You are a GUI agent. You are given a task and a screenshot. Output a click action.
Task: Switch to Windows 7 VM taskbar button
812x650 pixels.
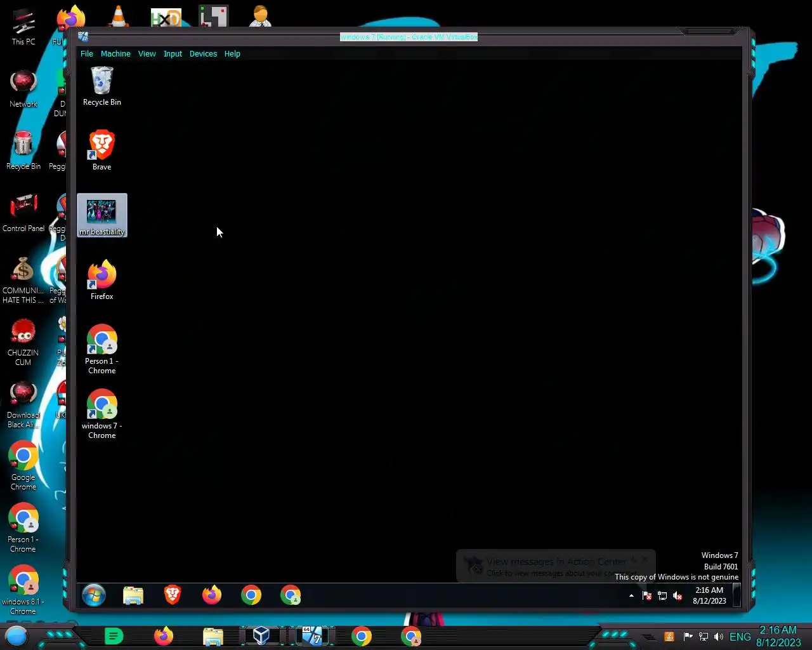tap(311, 636)
